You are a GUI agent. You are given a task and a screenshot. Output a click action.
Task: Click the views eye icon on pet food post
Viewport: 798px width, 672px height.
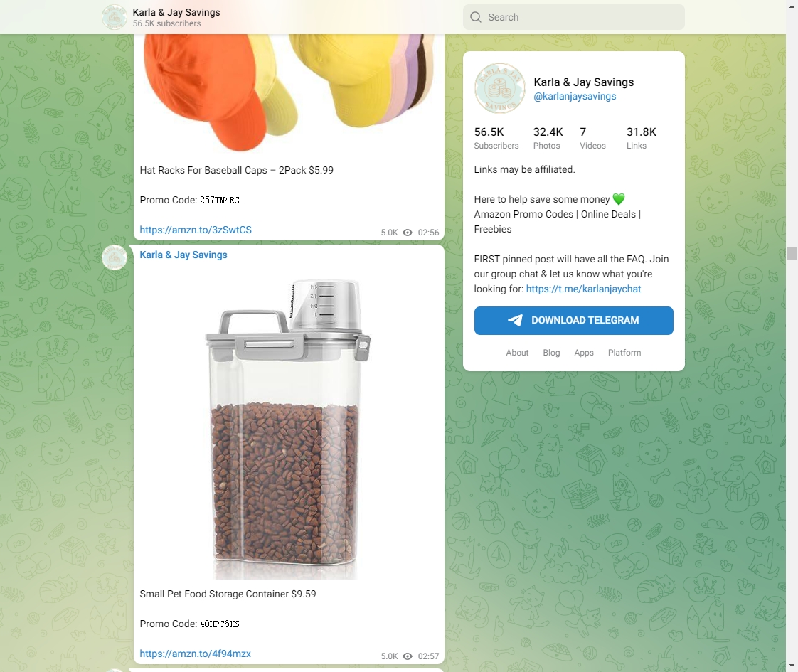click(408, 656)
